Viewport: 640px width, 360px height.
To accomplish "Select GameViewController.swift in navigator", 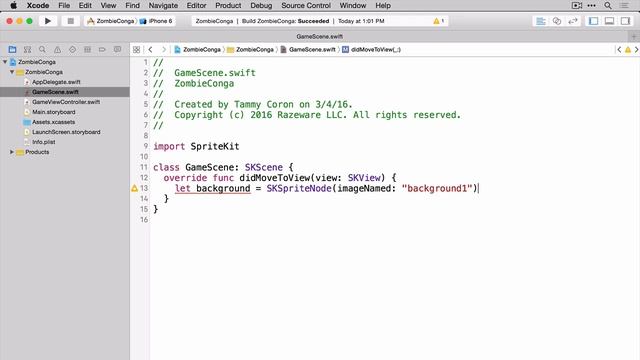I will [65, 102].
